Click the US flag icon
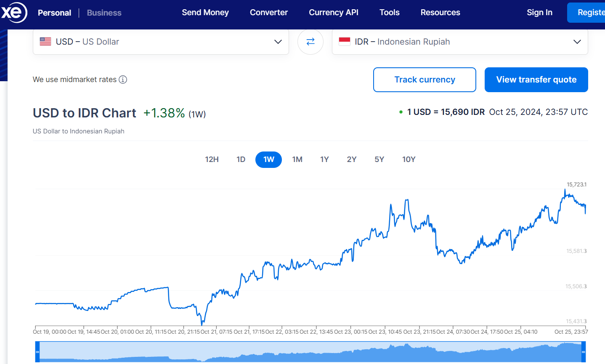605x364 pixels. click(45, 42)
